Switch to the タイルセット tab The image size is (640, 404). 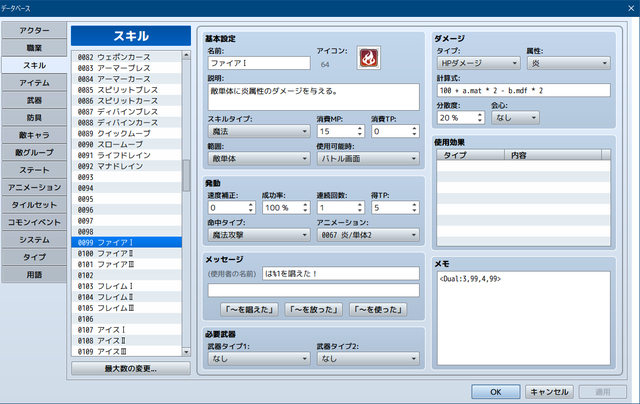coord(34,205)
